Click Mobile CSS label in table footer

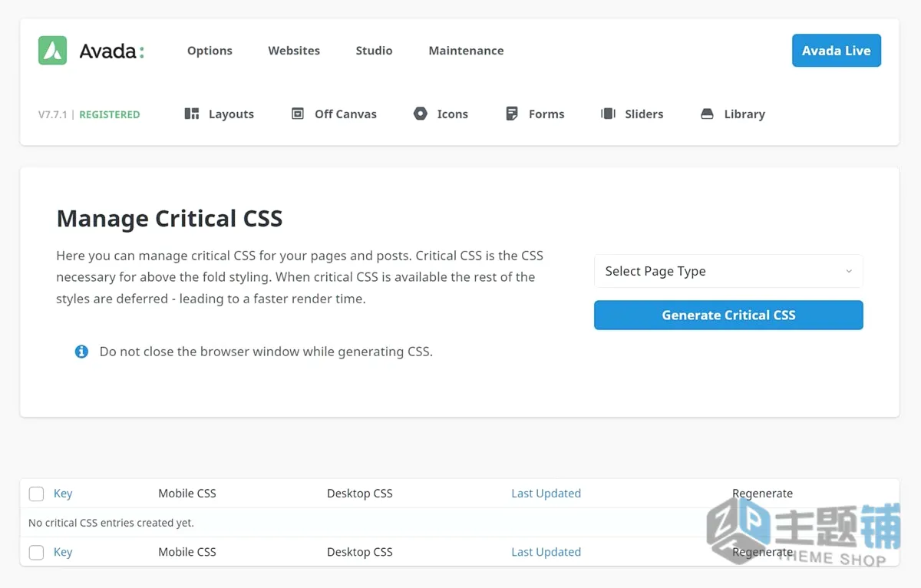187,552
